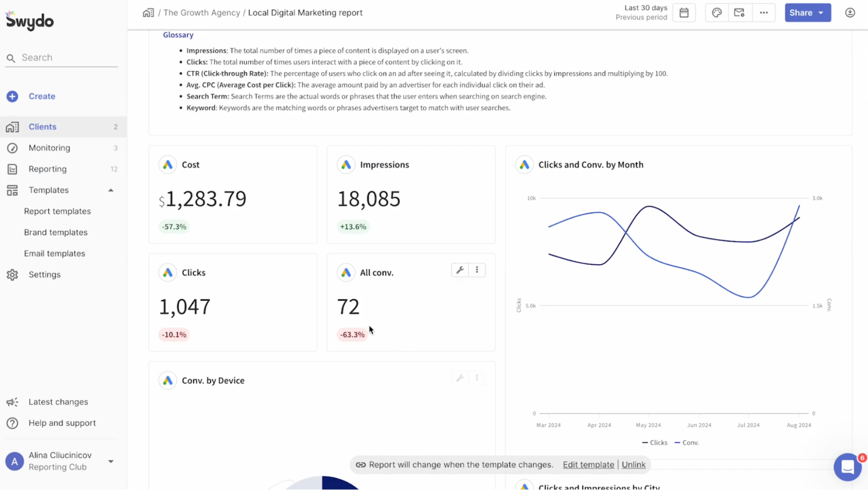Image resolution: width=868 pixels, height=490 pixels.
Task: Click the breadcrumb home building icon
Action: pos(148,13)
